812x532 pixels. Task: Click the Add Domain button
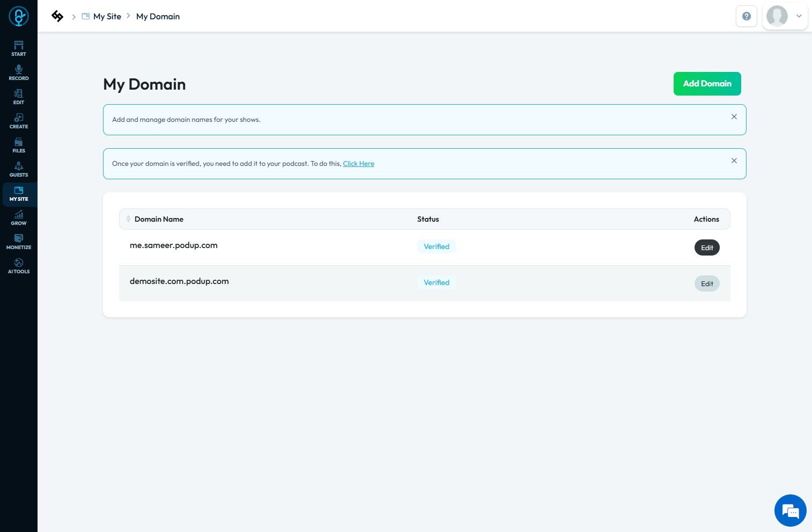pyautogui.click(x=707, y=84)
